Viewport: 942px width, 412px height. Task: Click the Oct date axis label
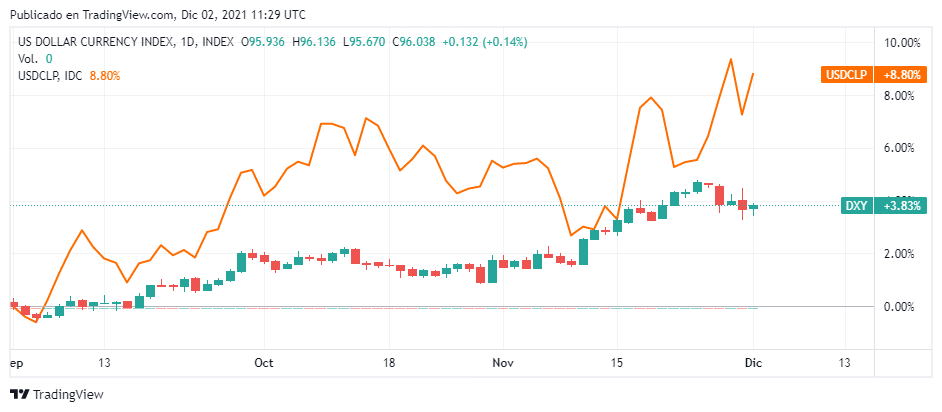[x=264, y=363]
